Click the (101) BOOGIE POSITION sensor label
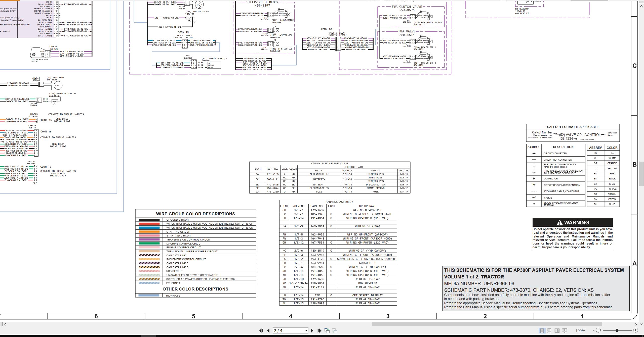This screenshot has height=337, width=644. [214, 60]
